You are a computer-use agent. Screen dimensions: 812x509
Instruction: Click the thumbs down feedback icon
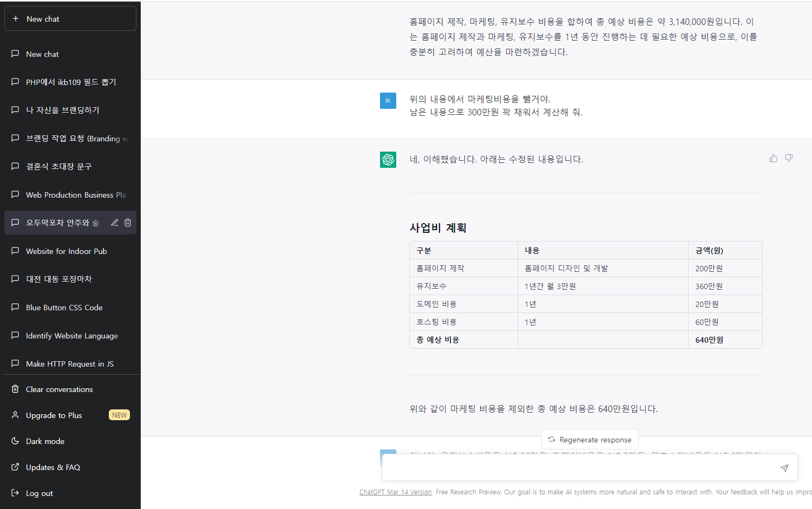(789, 158)
